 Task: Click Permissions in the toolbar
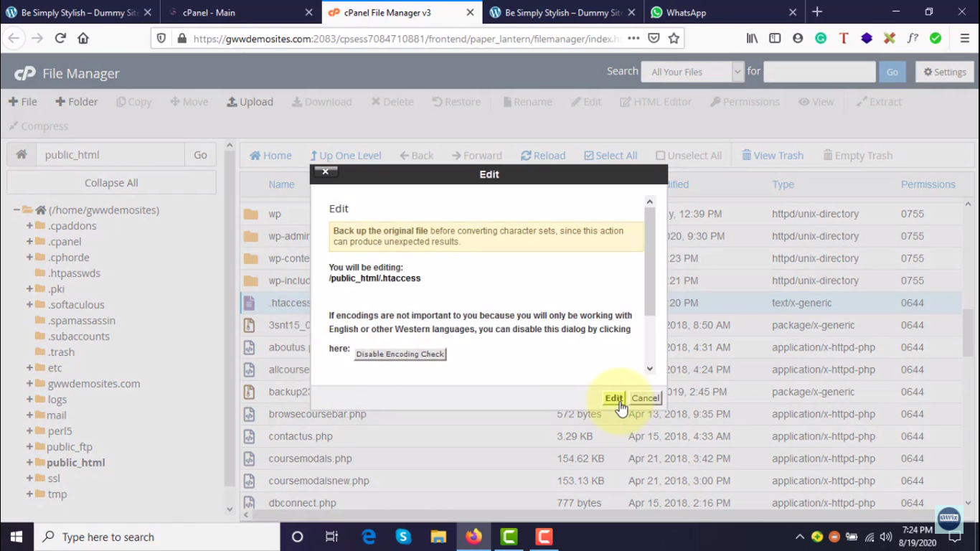(745, 102)
